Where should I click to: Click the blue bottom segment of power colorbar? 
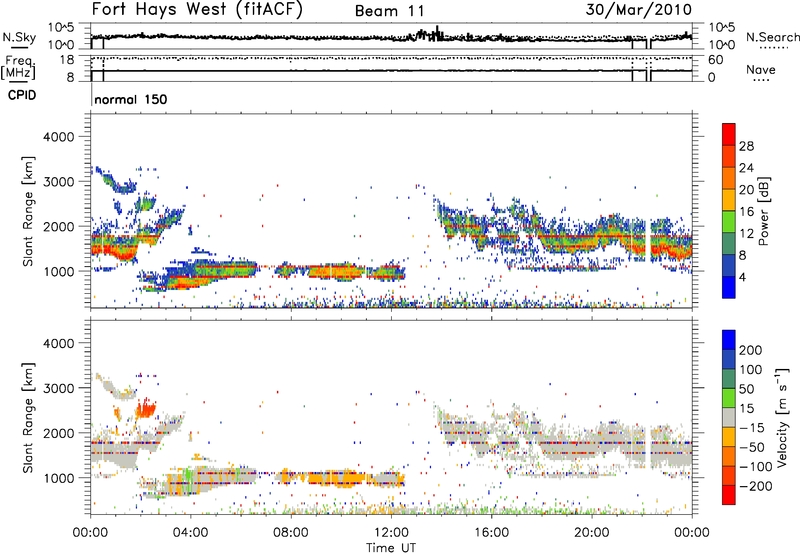click(729, 287)
